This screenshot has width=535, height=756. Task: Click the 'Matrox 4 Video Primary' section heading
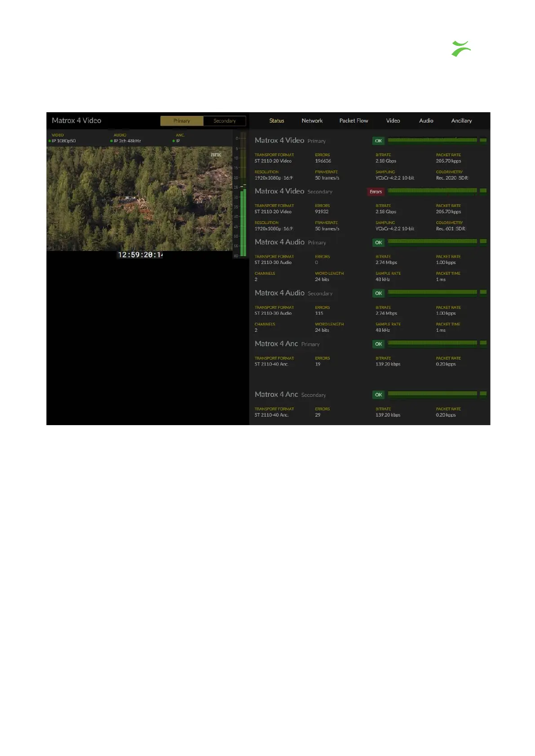290,141
